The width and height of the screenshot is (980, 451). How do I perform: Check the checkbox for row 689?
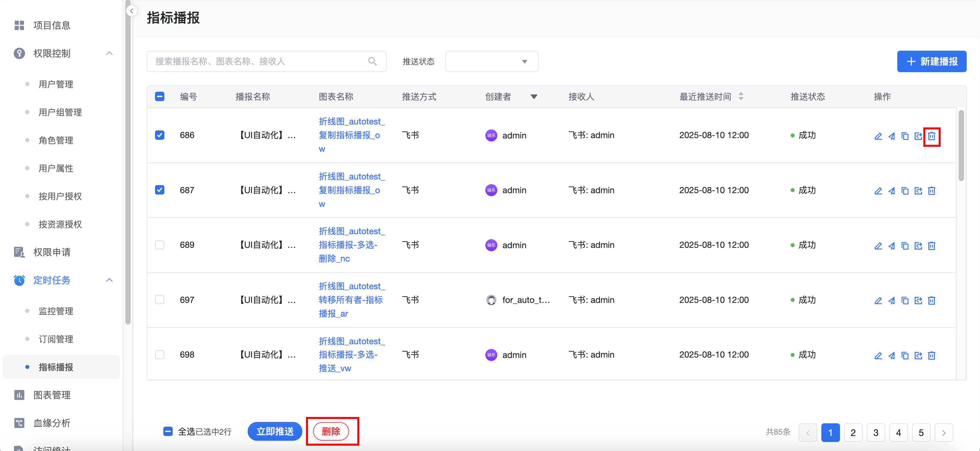click(160, 245)
